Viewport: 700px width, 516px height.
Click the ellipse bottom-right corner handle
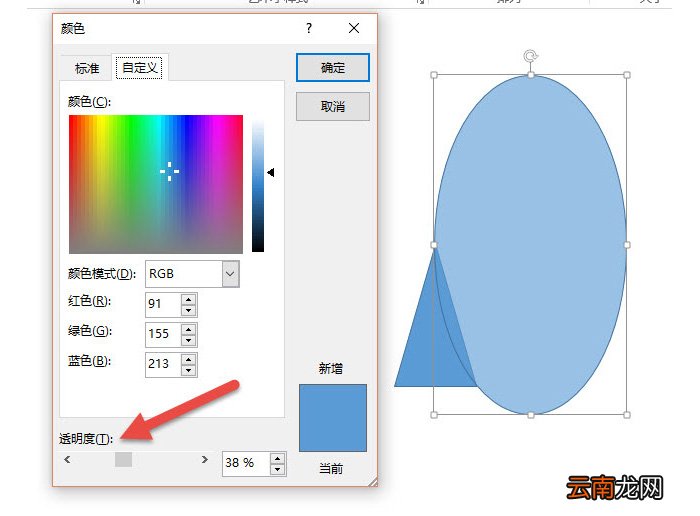point(627,415)
